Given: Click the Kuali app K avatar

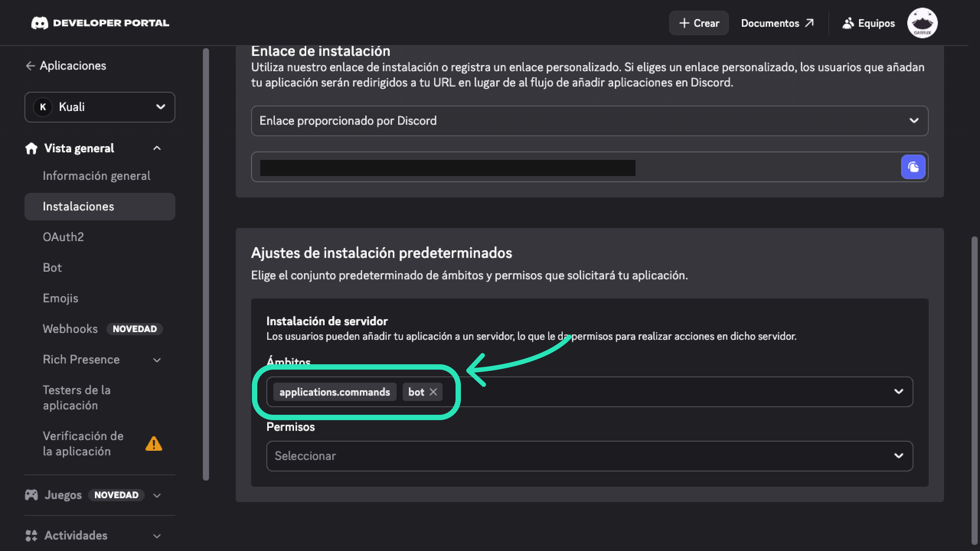Looking at the screenshot, I should (x=43, y=107).
